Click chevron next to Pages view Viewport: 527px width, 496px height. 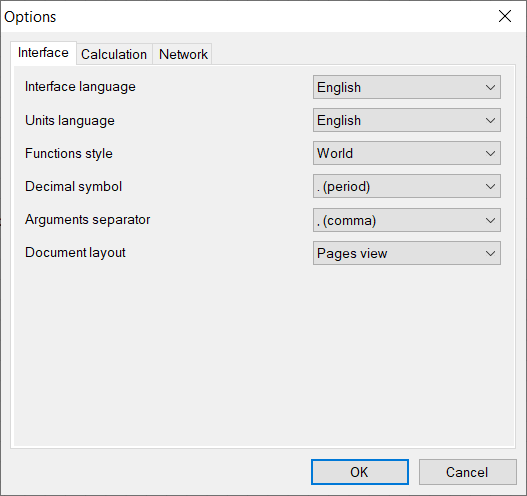pos(490,253)
